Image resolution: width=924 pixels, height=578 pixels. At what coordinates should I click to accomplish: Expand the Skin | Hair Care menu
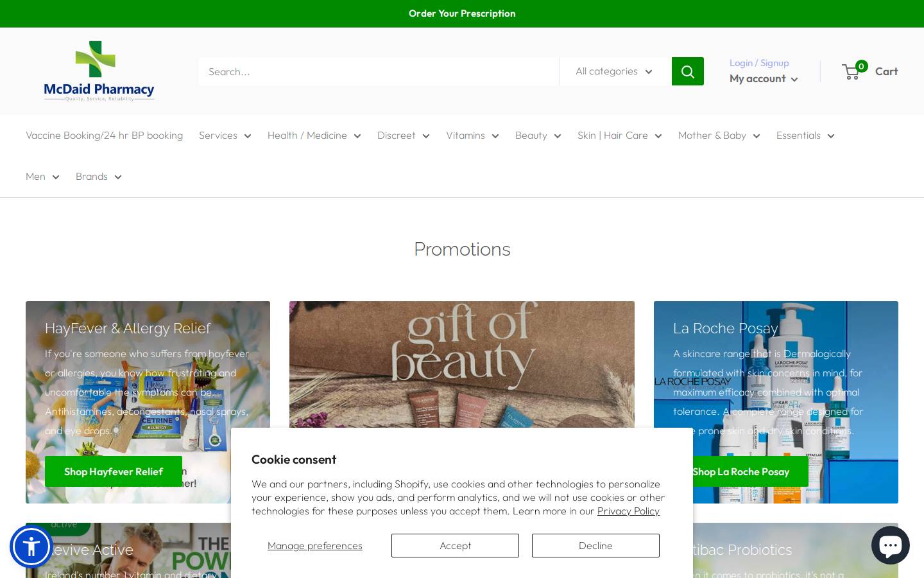(619, 136)
